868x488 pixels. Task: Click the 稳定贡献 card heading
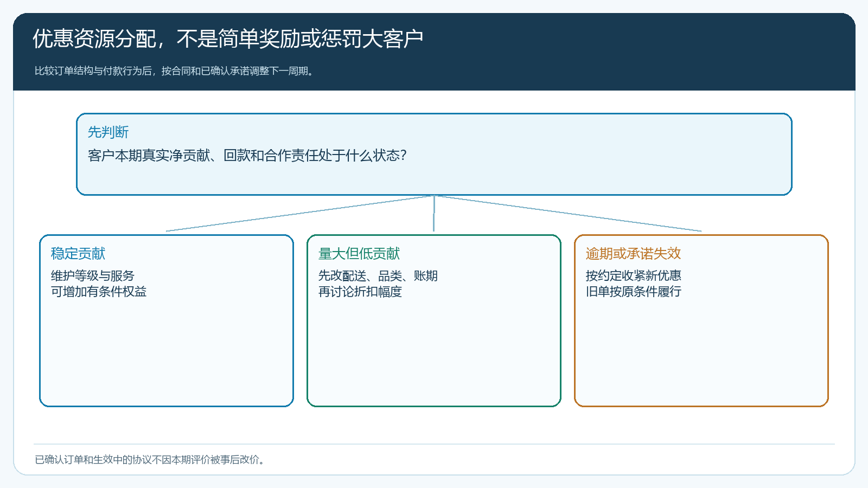[78, 254]
